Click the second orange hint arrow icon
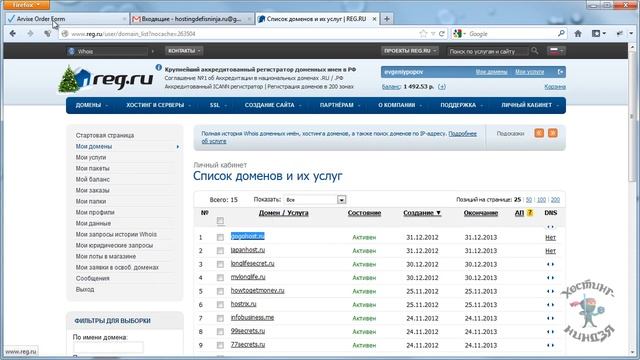Screen dimensions: 640x360 click(553, 133)
